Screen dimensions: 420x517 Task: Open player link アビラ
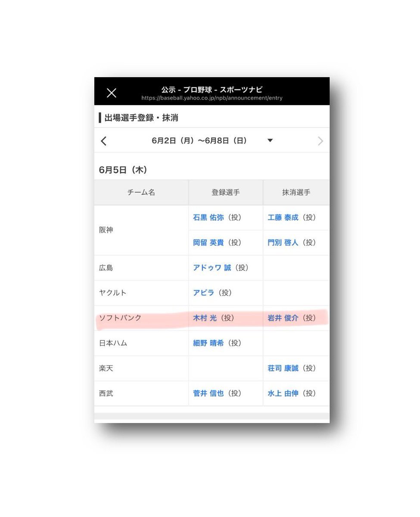point(203,293)
